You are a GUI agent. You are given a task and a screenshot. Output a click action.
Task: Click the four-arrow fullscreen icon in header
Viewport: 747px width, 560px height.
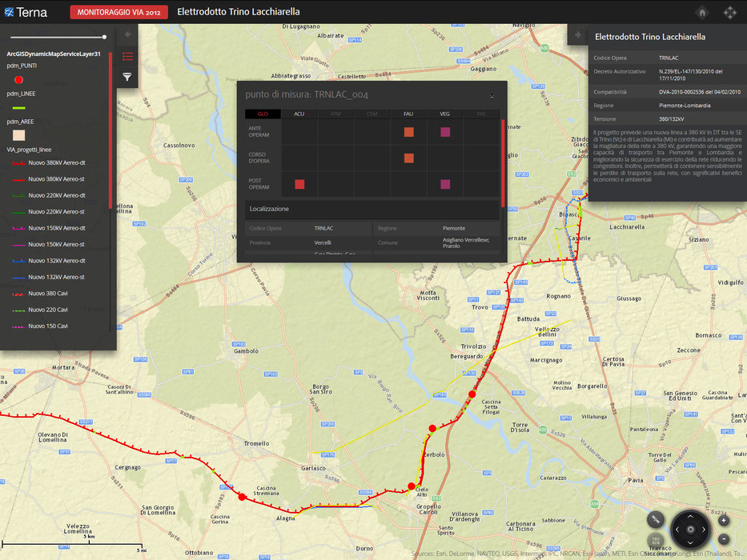[x=729, y=12]
